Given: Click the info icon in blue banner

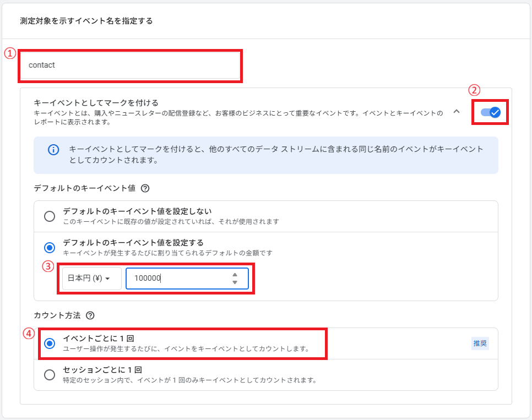Looking at the screenshot, I should [53, 150].
